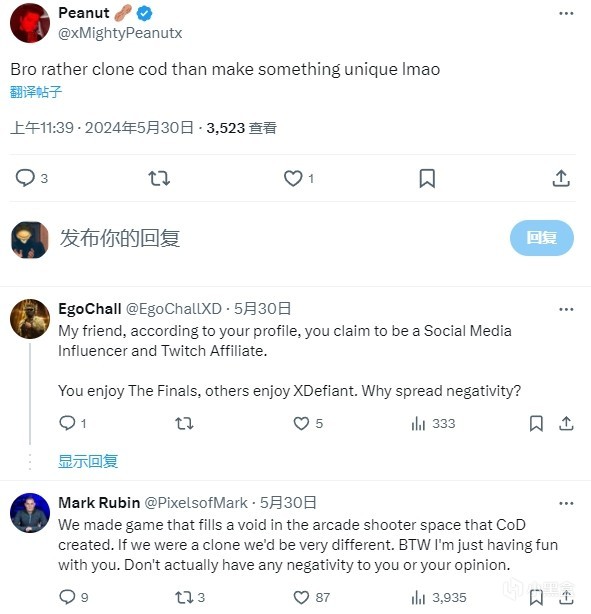Viewport: 591px width, 614px height.
Task: Click the blue 回复 reply button
Action: tap(542, 238)
